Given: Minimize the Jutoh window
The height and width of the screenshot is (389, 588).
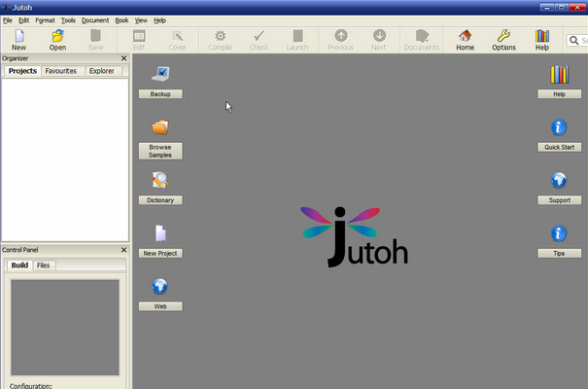Looking at the screenshot, I should (547, 7).
